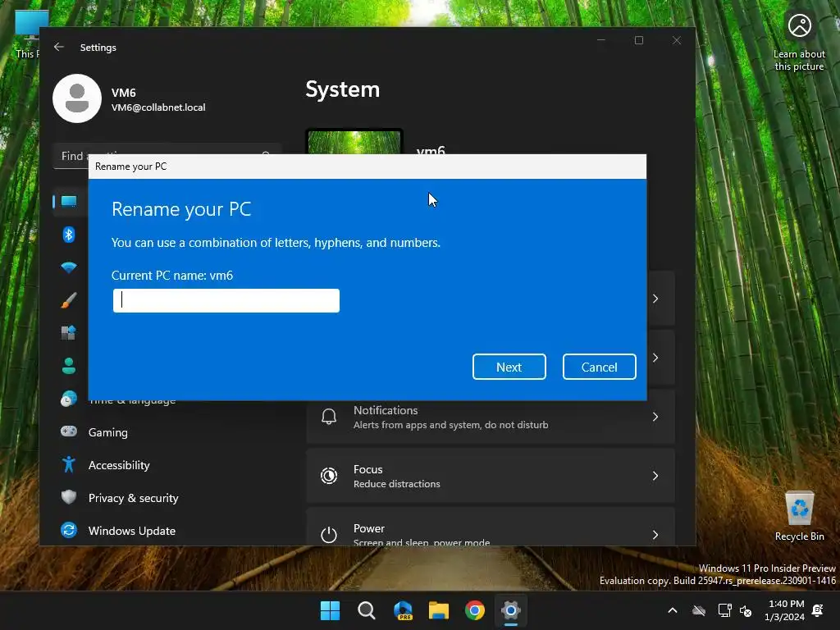Open Time & language clock icon
The width and height of the screenshot is (840, 630).
pos(69,399)
